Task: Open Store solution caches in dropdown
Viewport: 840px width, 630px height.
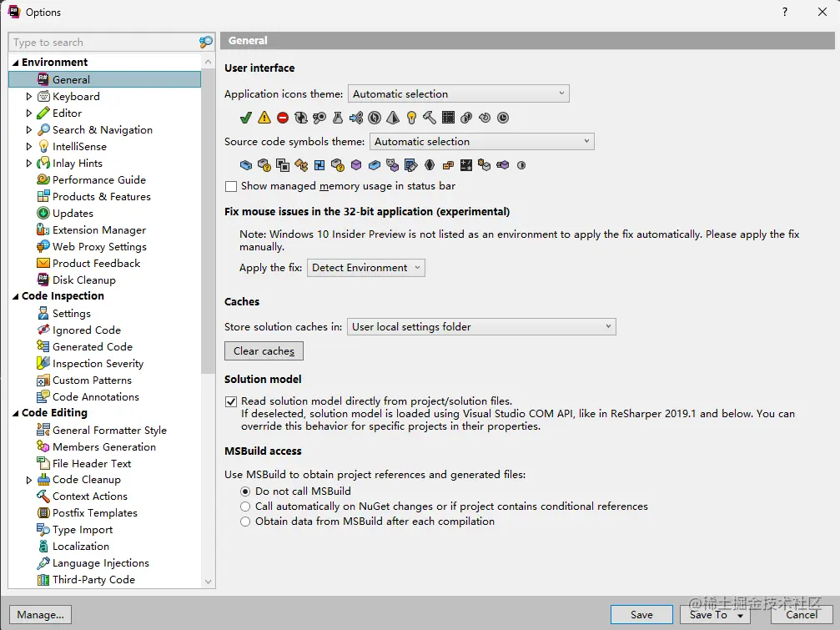Action: click(481, 327)
